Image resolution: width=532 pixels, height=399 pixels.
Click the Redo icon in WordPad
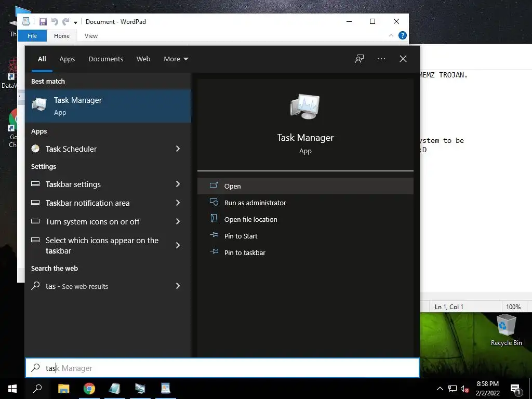tap(65, 22)
